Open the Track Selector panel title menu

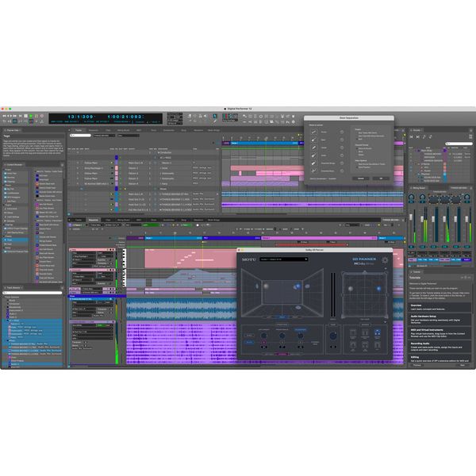click(x=13, y=287)
